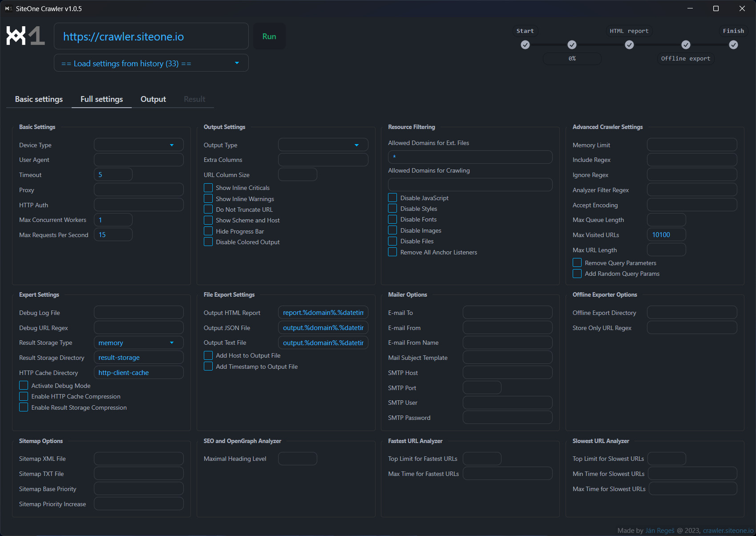Image resolution: width=756 pixels, height=536 pixels.
Task: Check Add Timestamp to Output File
Action: (x=208, y=366)
